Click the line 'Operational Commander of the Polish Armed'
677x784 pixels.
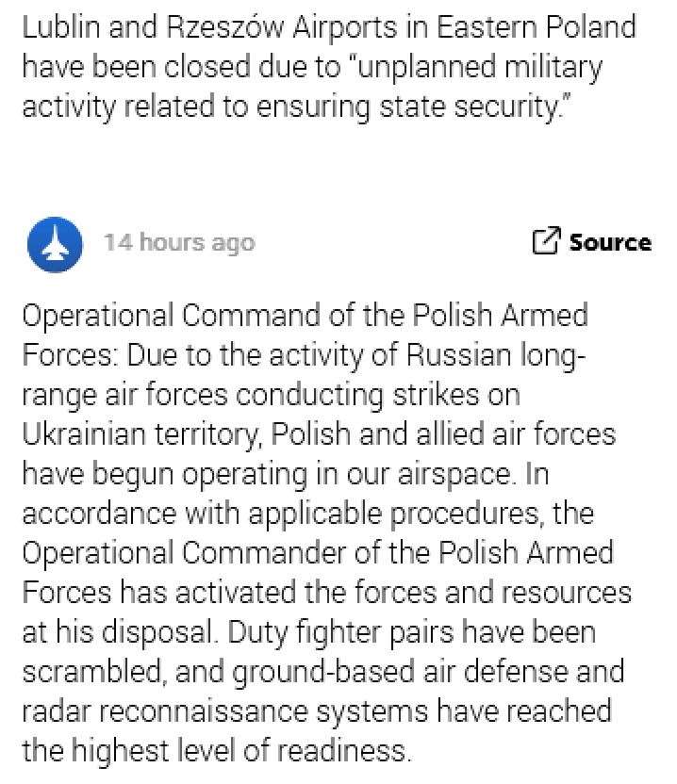point(318,553)
